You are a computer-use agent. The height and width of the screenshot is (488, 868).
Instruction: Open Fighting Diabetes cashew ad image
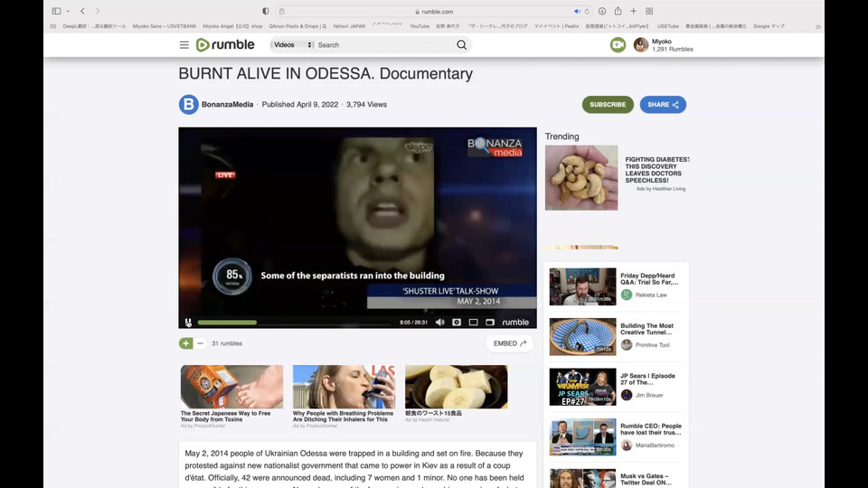[581, 178]
